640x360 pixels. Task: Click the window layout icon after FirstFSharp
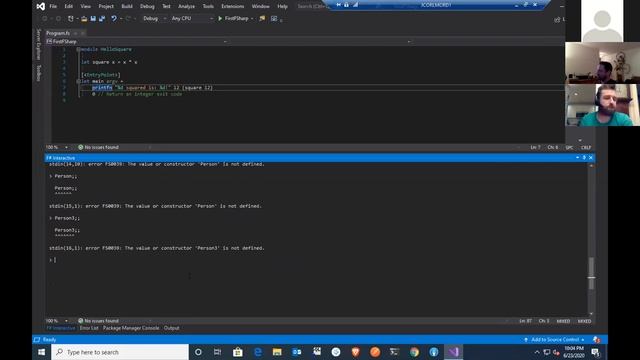[274, 18]
